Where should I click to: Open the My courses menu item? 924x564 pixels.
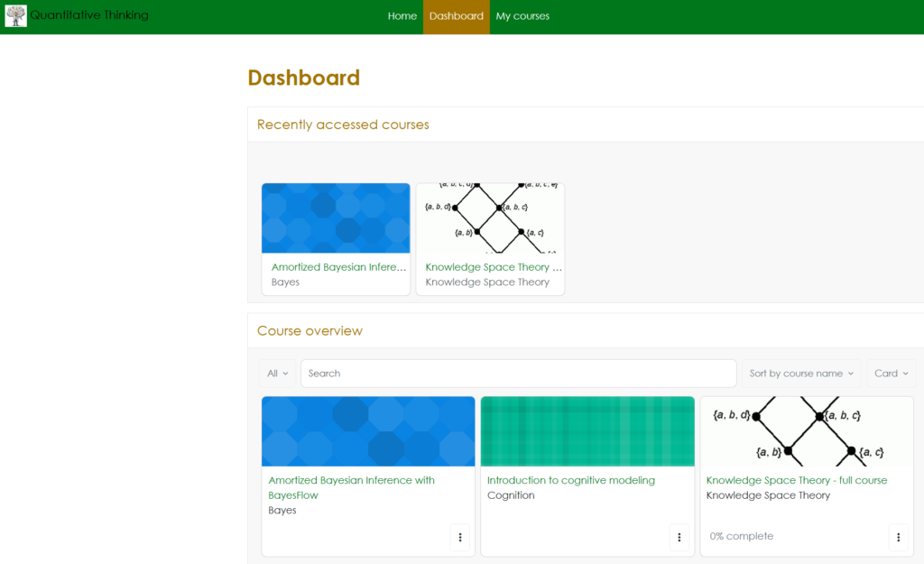pyautogui.click(x=522, y=16)
